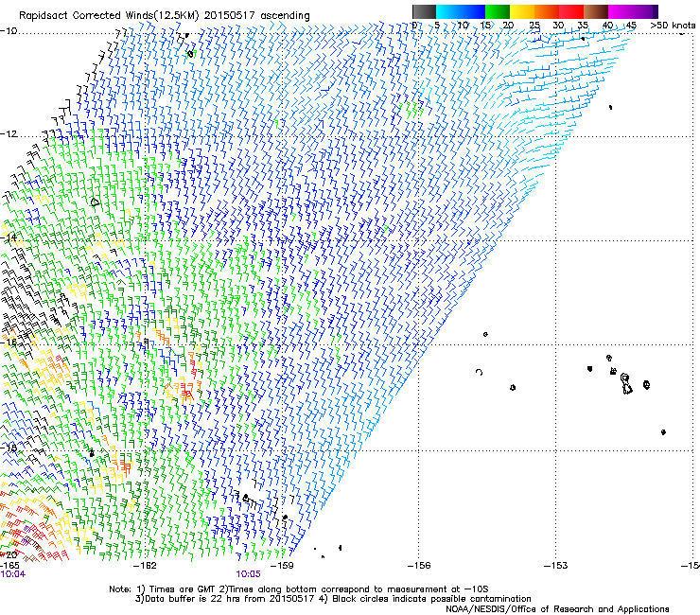Click the '-156' longitude axis label
This screenshot has height=615, width=700.
[419, 566]
